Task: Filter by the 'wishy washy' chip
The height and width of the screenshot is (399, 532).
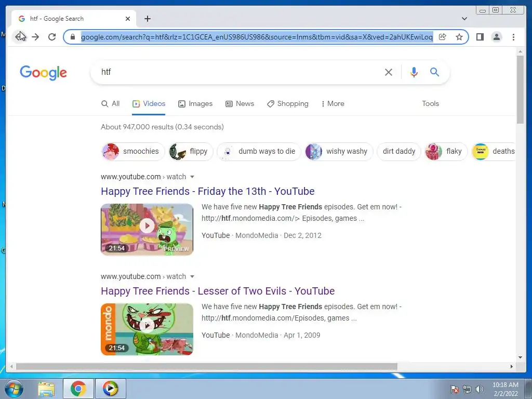Action: 339,151
